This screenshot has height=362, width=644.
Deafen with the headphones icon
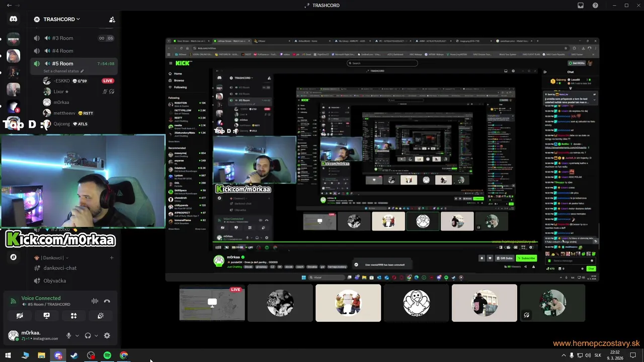[x=88, y=335]
